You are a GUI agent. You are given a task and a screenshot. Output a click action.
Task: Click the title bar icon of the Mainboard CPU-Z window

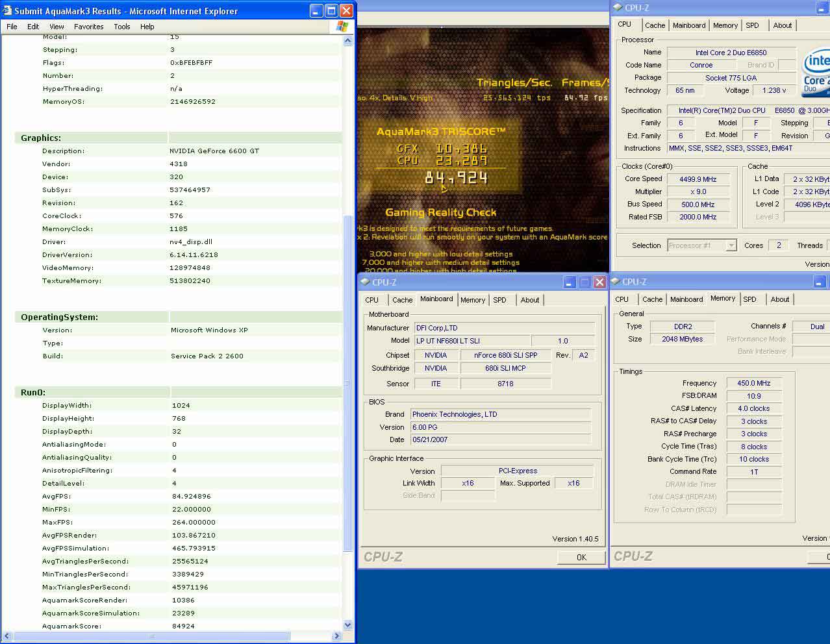364,282
